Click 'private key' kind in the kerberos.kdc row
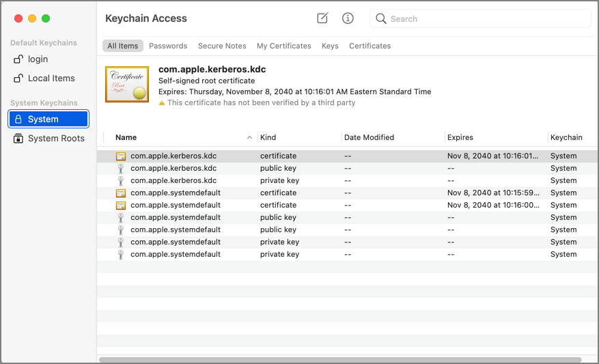 click(x=279, y=180)
